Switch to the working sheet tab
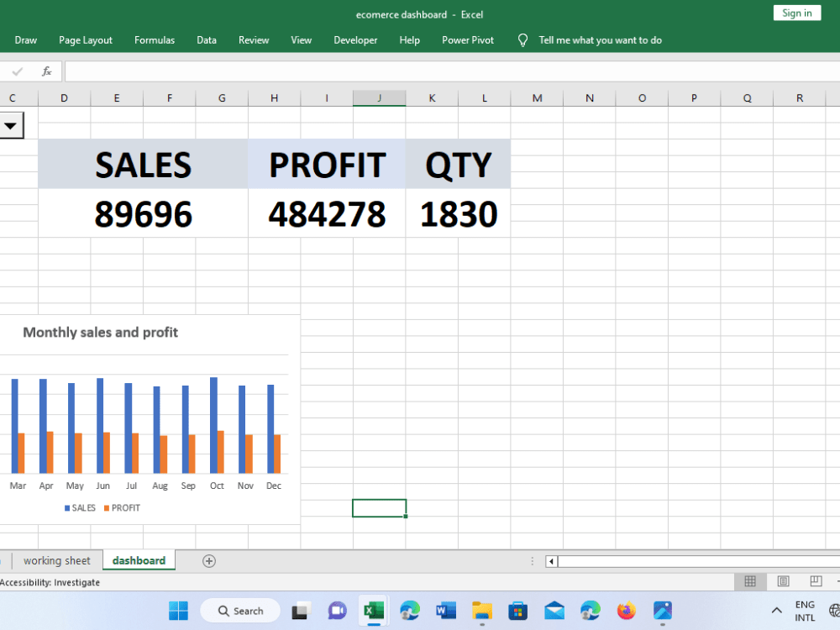 click(x=58, y=560)
